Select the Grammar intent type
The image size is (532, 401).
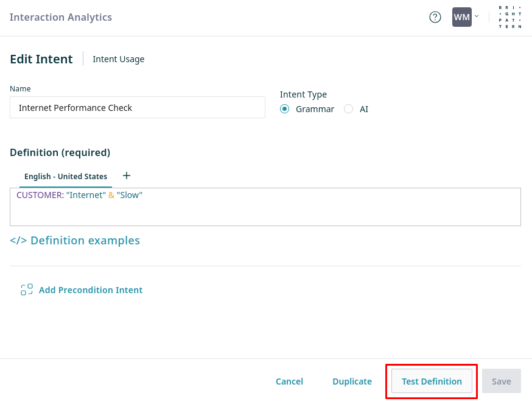click(284, 109)
